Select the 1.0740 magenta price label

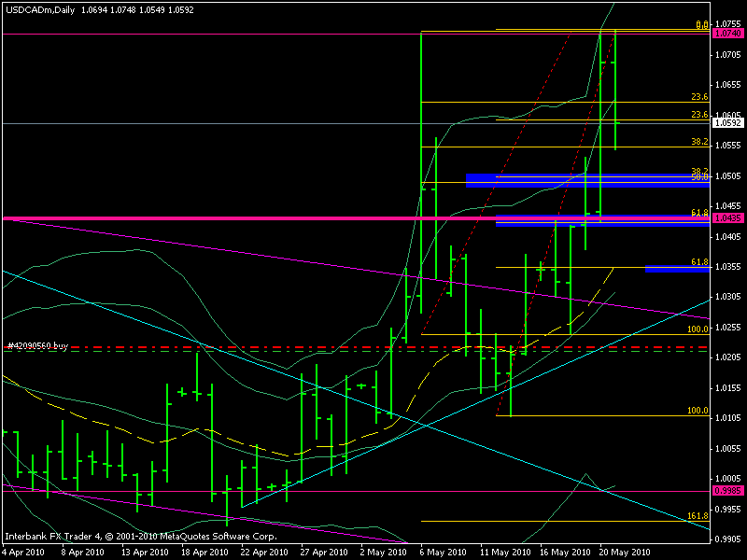pyautogui.click(x=726, y=34)
